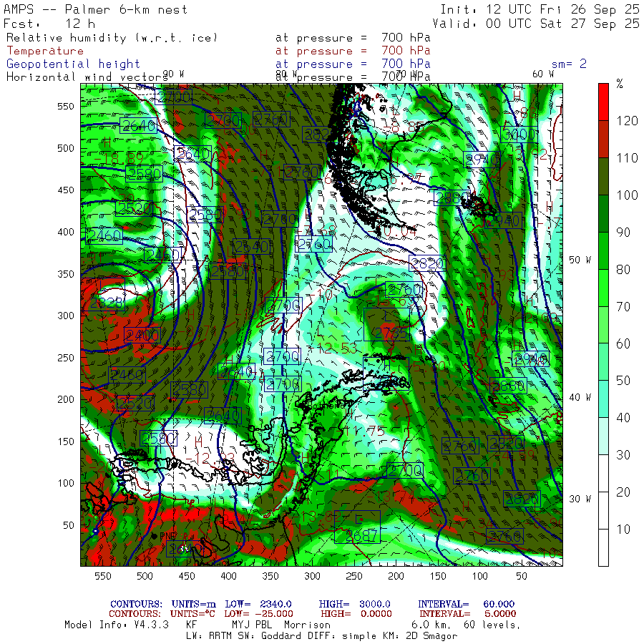644x644 pixels.
Task: Click the white swatch at the color bar bottom
Action: pyautogui.click(x=603, y=547)
